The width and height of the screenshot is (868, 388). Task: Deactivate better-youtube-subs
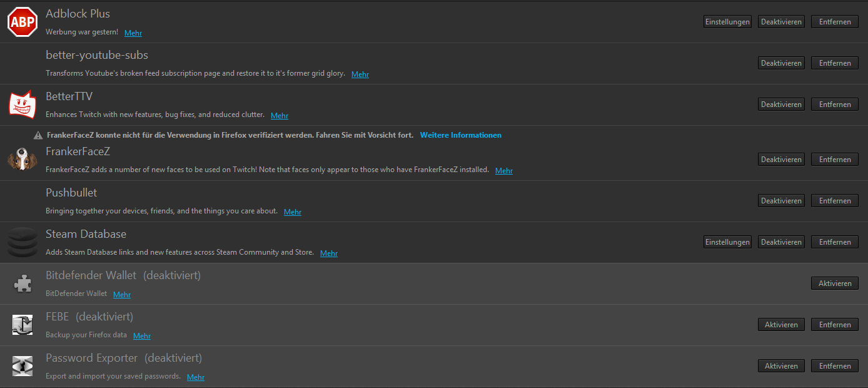pyautogui.click(x=781, y=63)
